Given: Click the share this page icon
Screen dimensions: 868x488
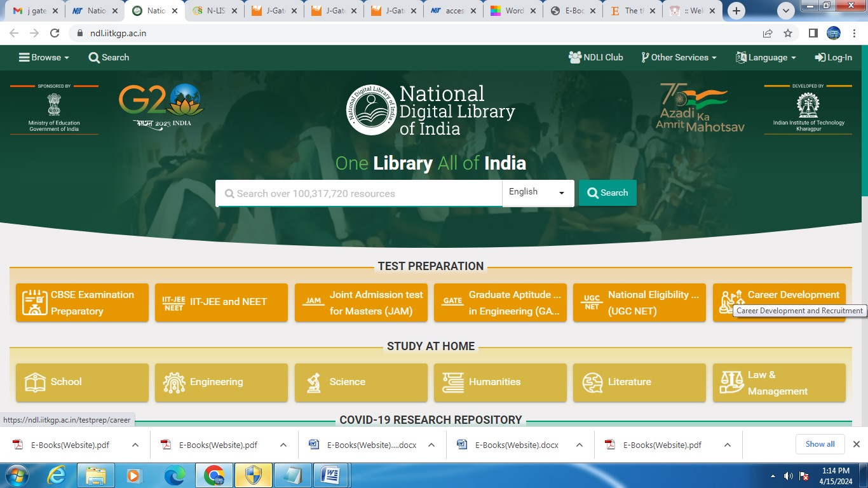Looking at the screenshot, I should point(768,33).
